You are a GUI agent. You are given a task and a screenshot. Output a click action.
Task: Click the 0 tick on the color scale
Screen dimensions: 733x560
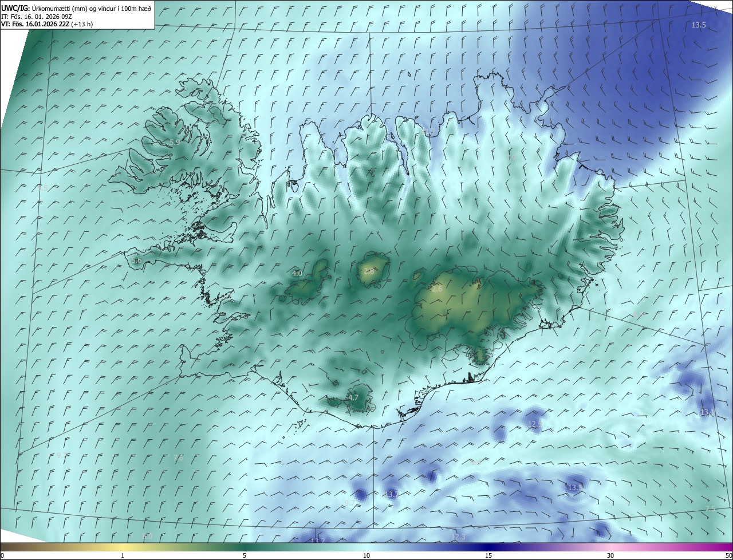[2, 555]
